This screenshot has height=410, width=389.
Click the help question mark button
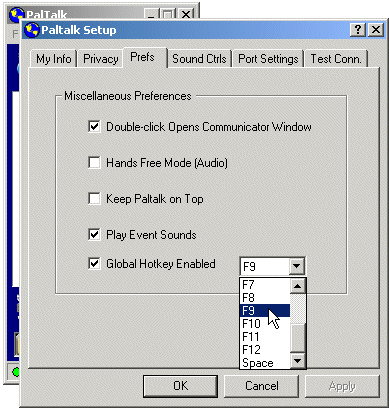click(358, 30)
